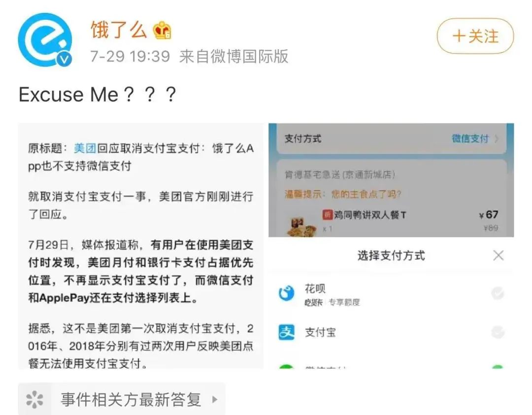This screenshot has height=415, width=532.
Task: Tap the partially visible WeChat Pay icon
Action: point(286,367)
